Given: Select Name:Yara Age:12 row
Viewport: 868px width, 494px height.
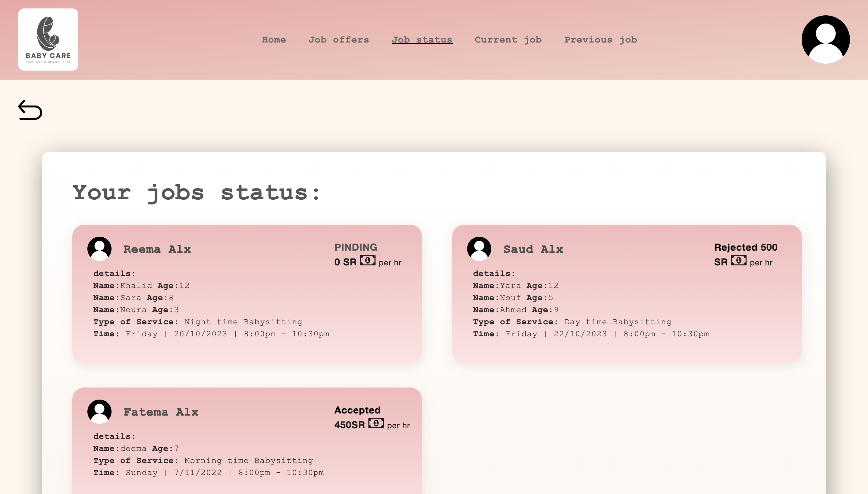Looking at the screenshot, I should 516,286.
